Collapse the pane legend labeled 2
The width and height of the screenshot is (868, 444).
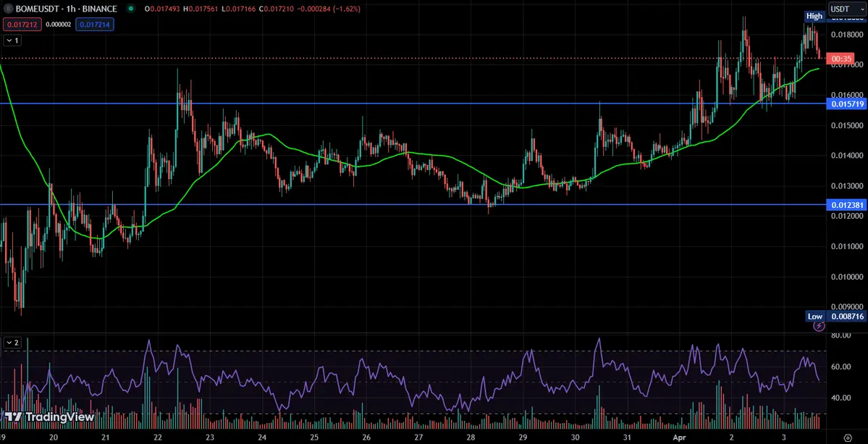(12, 343)
